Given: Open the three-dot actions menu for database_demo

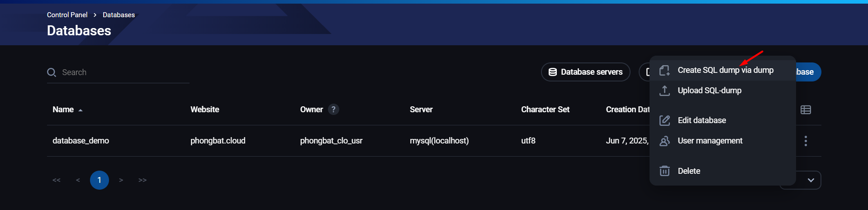Looking at the screenshot, I should pyautogui.click(x=806, y=141).
